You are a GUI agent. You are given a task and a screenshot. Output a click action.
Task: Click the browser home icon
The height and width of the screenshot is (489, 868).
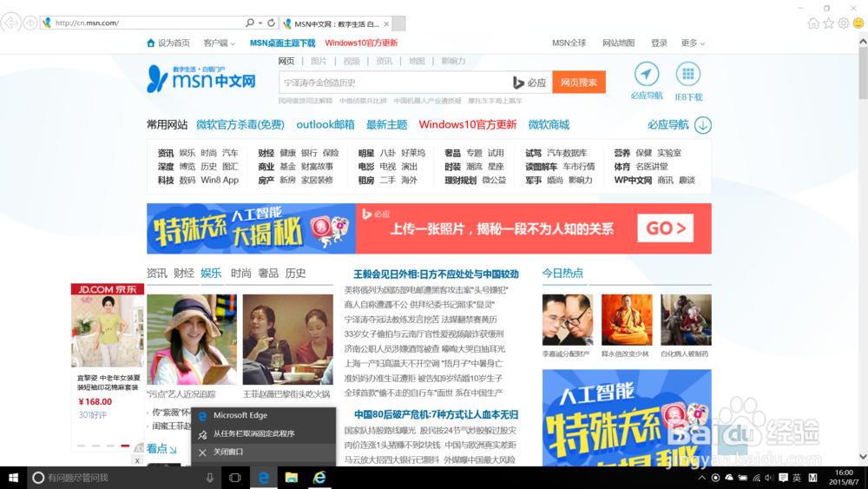[813, 23]
